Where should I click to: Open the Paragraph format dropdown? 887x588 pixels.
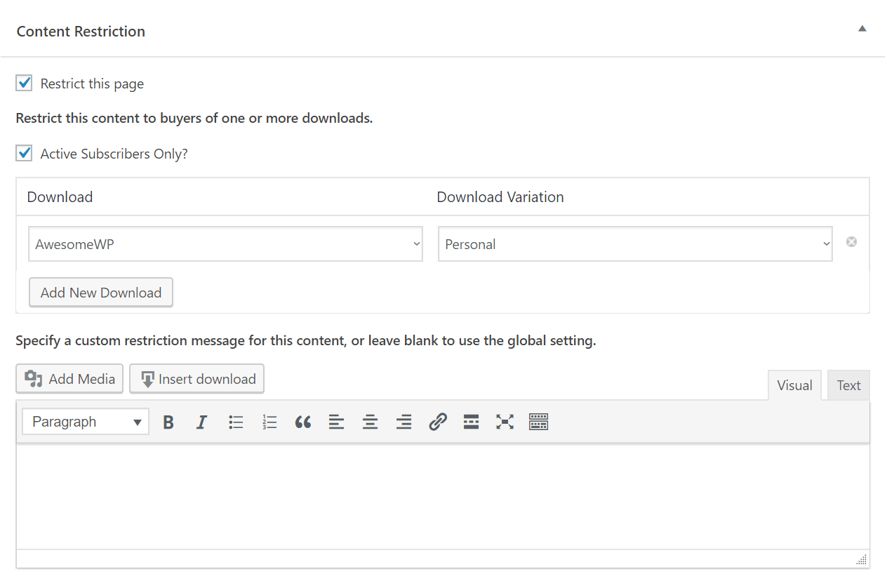point(86,422)
